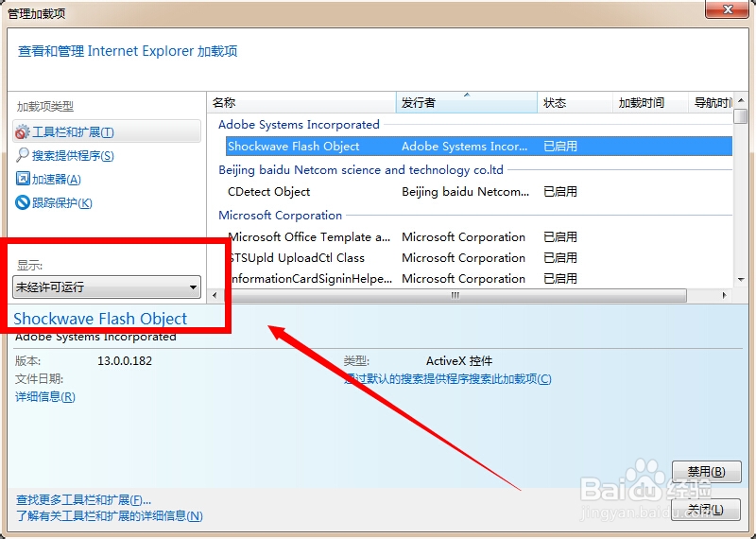Viewport: 756px width, 539px height.
Task: Open 工具栏和扩展(T) add-on type
Action: point(107,131)
